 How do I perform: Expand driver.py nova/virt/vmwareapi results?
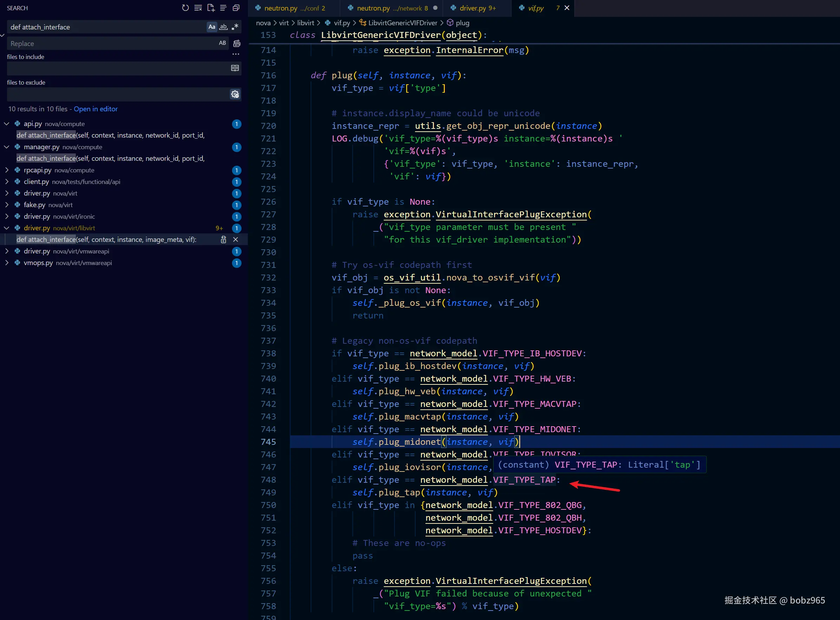click(7, 251)
